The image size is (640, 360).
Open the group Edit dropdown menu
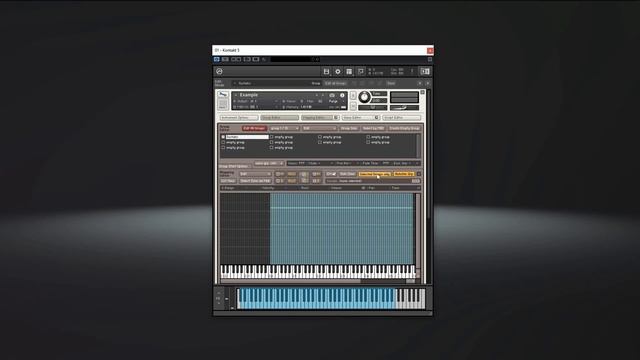coord(319,128)
